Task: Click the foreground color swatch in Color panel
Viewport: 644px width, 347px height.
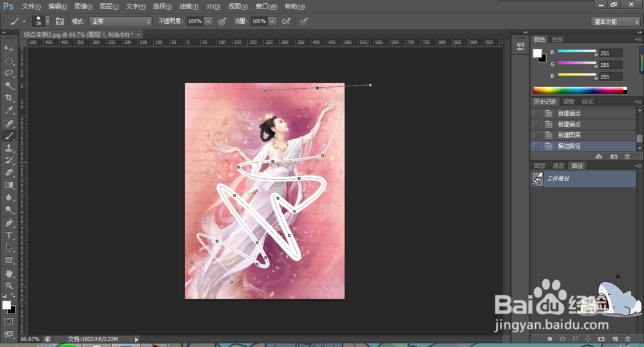Action: click(x=537, y=53)
